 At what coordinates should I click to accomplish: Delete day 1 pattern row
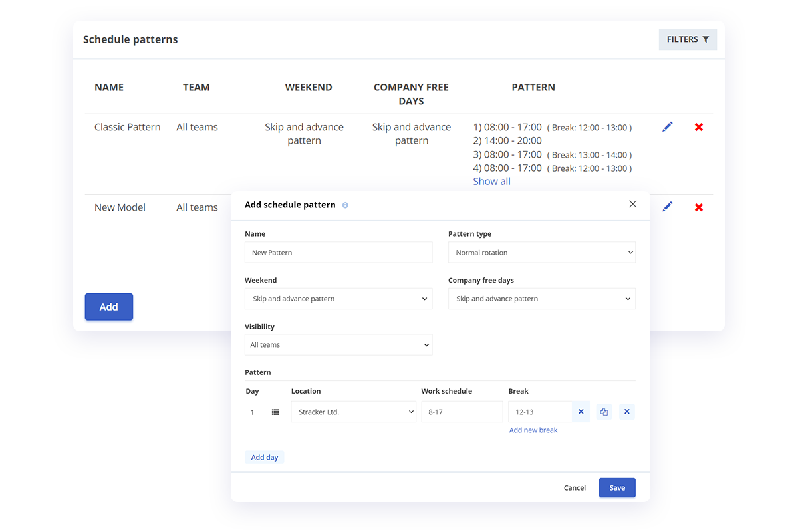pos(626,412)
